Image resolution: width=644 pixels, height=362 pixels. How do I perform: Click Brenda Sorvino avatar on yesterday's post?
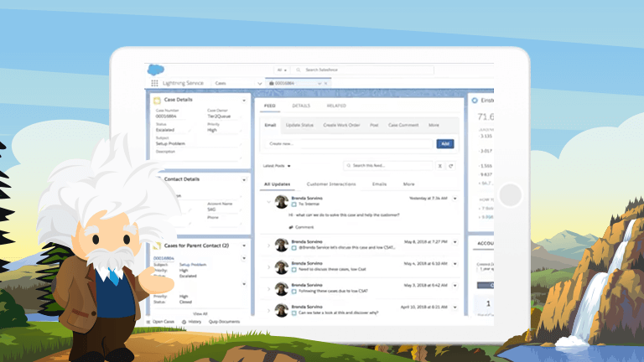click(282, 202)
